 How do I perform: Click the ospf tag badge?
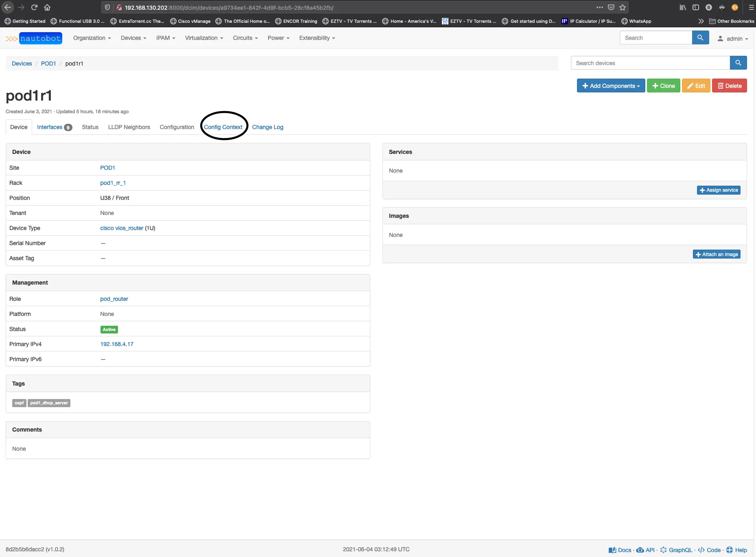click(x=19, y=403)
